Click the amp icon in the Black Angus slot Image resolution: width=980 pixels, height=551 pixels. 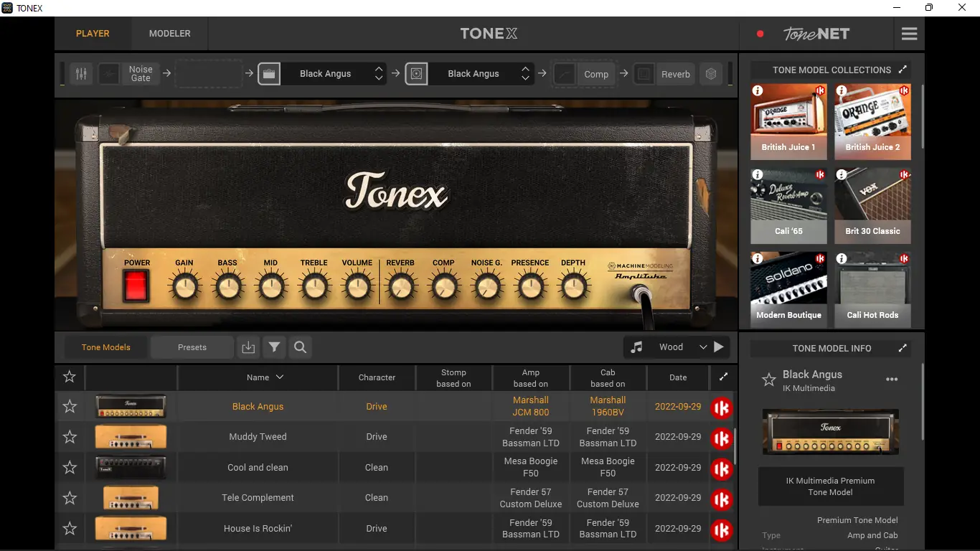click(268, 73)
